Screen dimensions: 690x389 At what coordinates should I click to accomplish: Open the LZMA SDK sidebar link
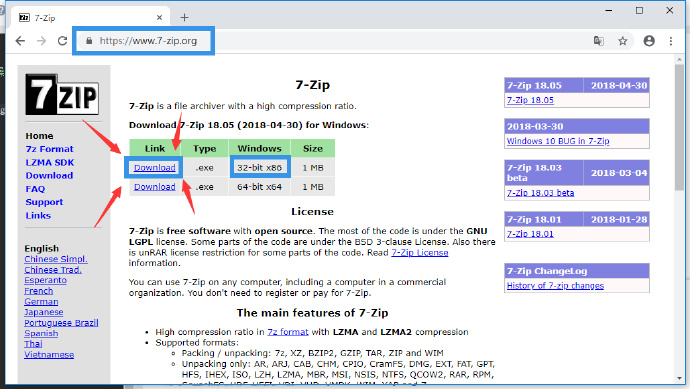click(x=50, y=162)
